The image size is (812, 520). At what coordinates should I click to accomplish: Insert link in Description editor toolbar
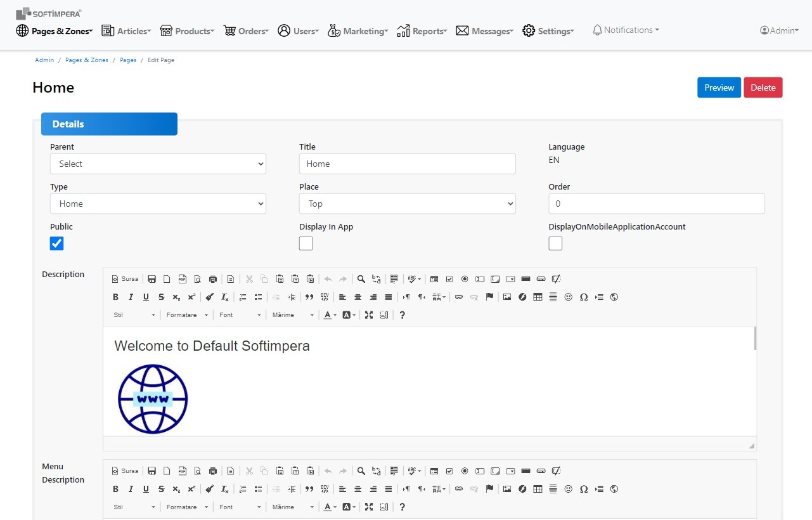(459, 297)
